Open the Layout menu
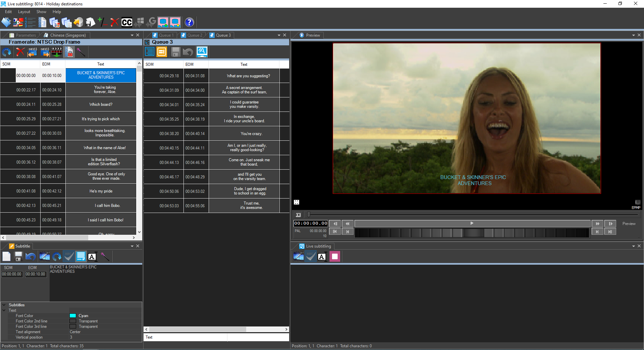The height and width of the screenshot is (350, 644). (24, 11)
